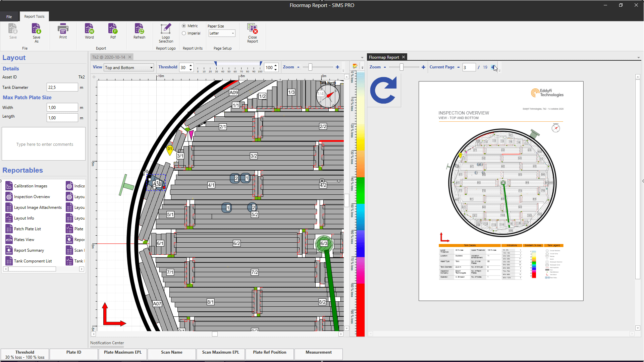The width and height of the screenshot is (644, 362).
Task: Open the File menu tab
Action: click(x=9, y=16)
